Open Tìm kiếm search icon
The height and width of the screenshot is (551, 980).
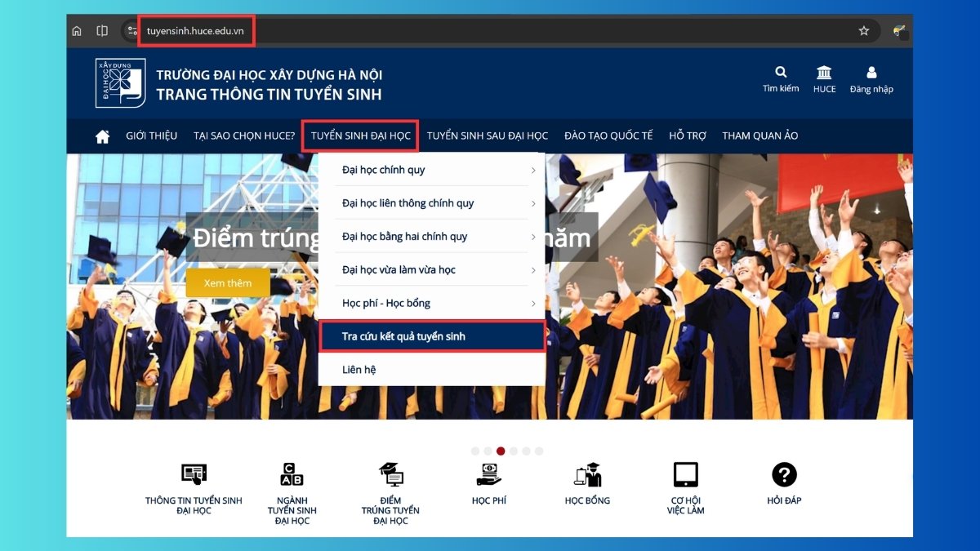[782, 72]
